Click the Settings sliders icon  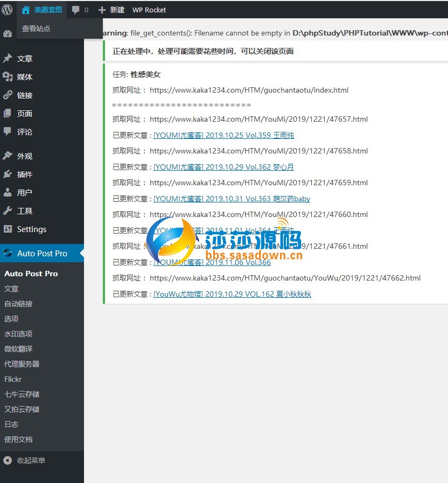point(8,229)
